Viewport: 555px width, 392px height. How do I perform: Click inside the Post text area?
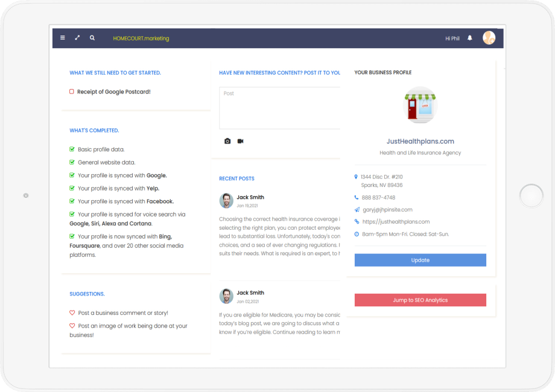(x=279, y=109)
